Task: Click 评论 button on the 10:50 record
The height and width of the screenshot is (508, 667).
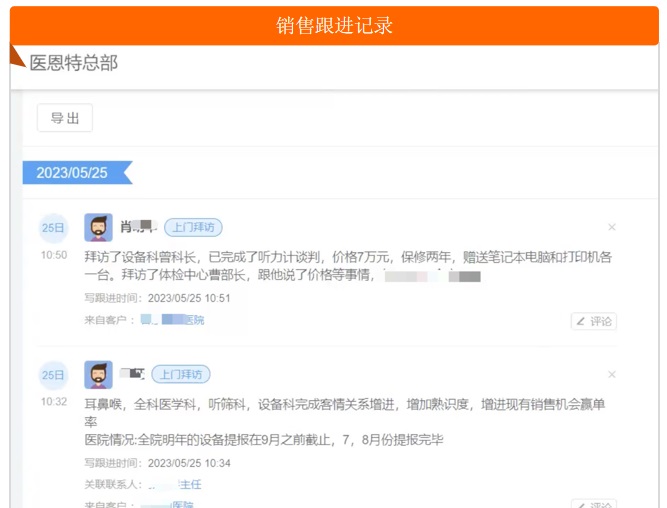Action: 594,321
